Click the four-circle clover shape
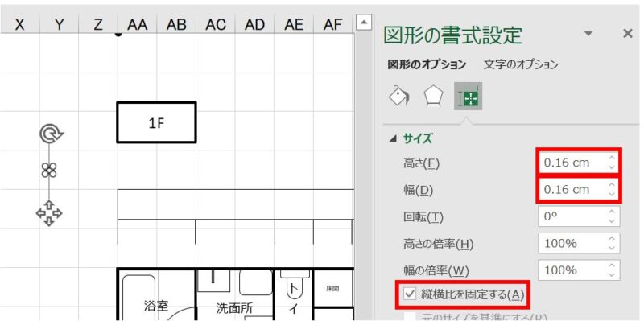Screen dimensions: 644x321 (x=49, y=170)
